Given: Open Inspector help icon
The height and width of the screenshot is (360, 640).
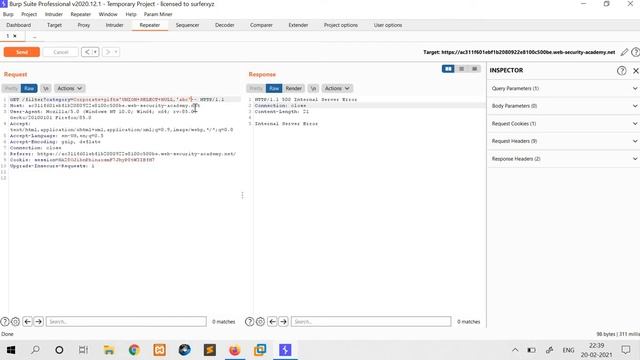Looking at the screenshot, I should click(x=621, y=71).
